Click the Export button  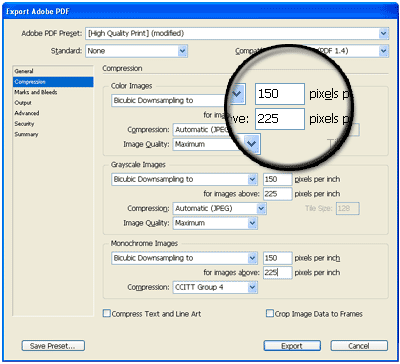coord(292,346)
